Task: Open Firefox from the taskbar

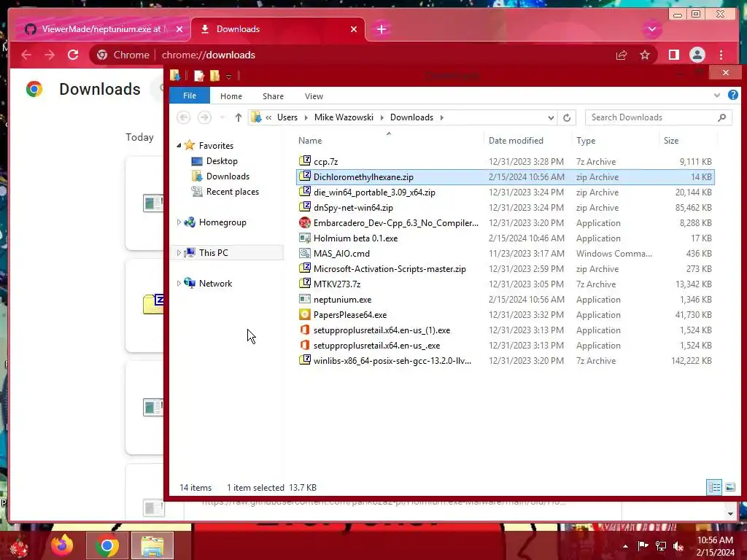Action: (x=63, y=545)
